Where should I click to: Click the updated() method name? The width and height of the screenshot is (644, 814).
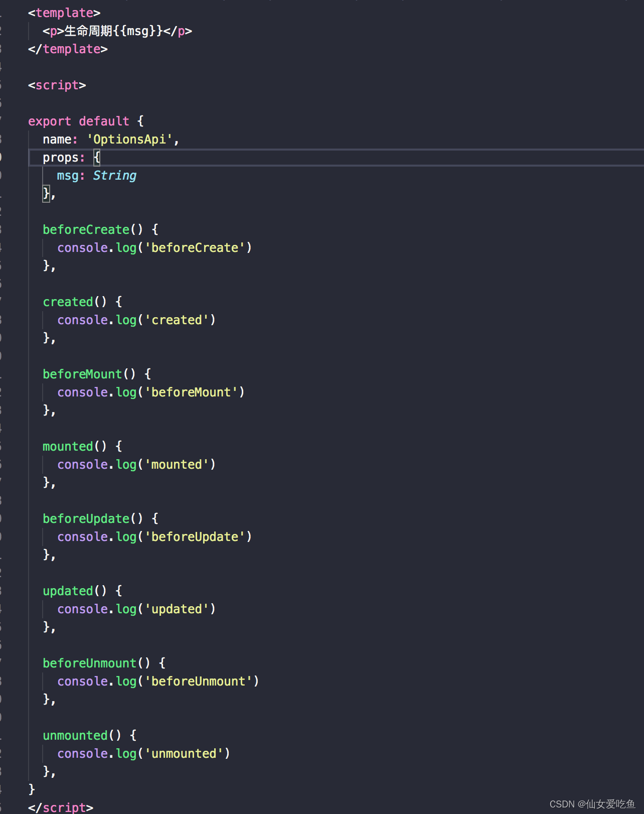(x=68, y=591)
